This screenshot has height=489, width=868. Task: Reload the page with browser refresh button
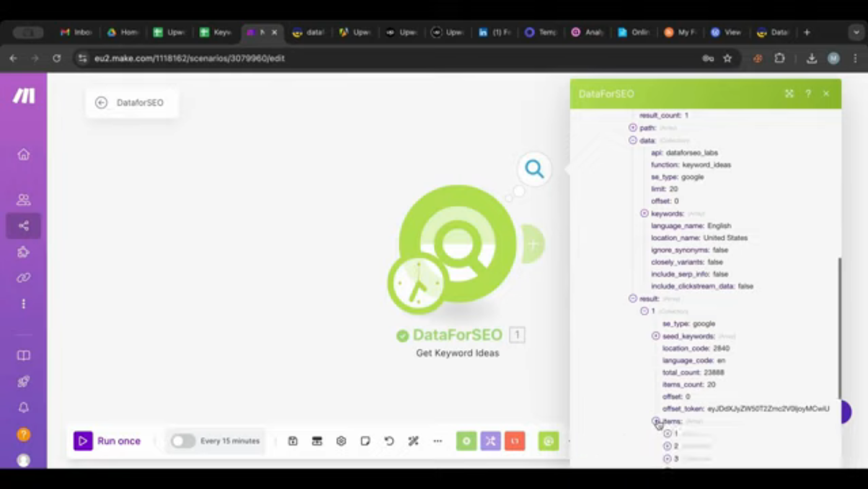(x=56, y=58)
